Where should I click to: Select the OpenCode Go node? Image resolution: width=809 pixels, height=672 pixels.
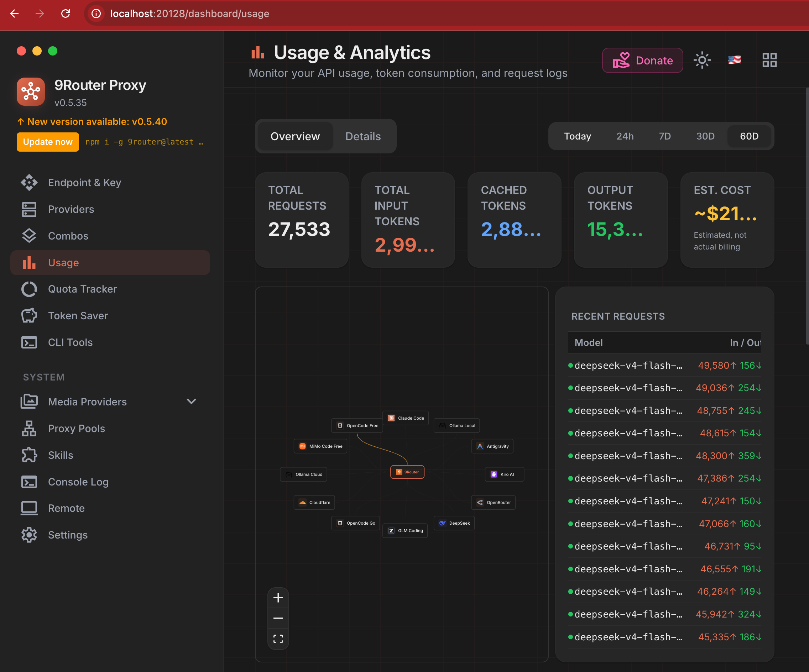click(356, 523)
